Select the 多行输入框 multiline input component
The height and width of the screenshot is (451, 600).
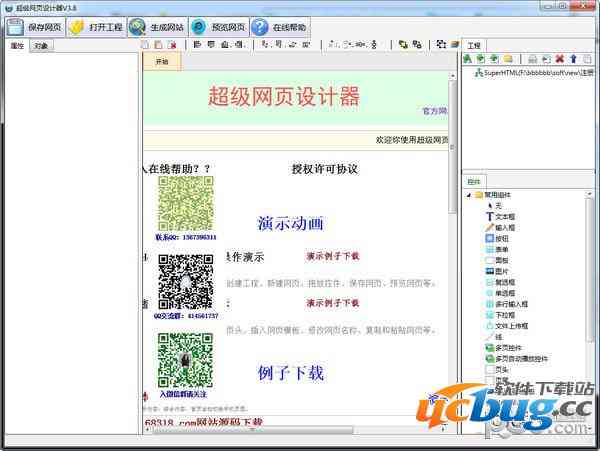pos(507,304)
